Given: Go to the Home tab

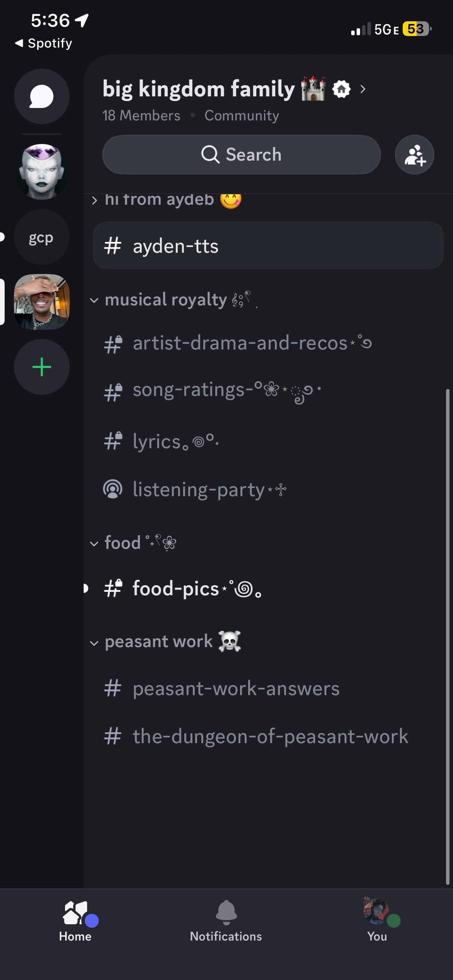Looking at the screenshot, I should click(x=75, y=920).
